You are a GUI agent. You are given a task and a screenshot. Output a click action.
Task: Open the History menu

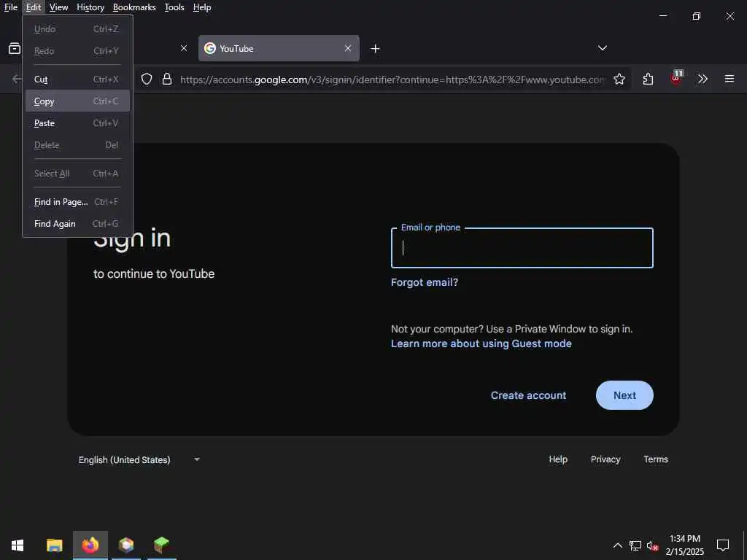point(90,7)
